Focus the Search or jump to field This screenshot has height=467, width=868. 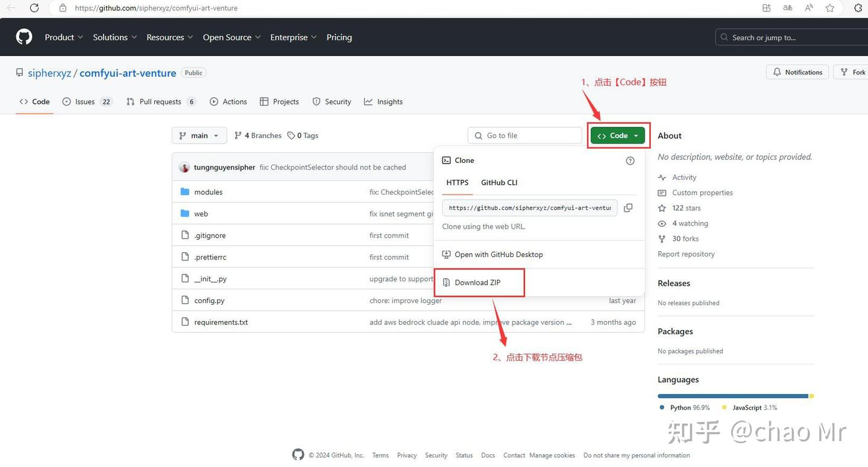click(791, 37)
